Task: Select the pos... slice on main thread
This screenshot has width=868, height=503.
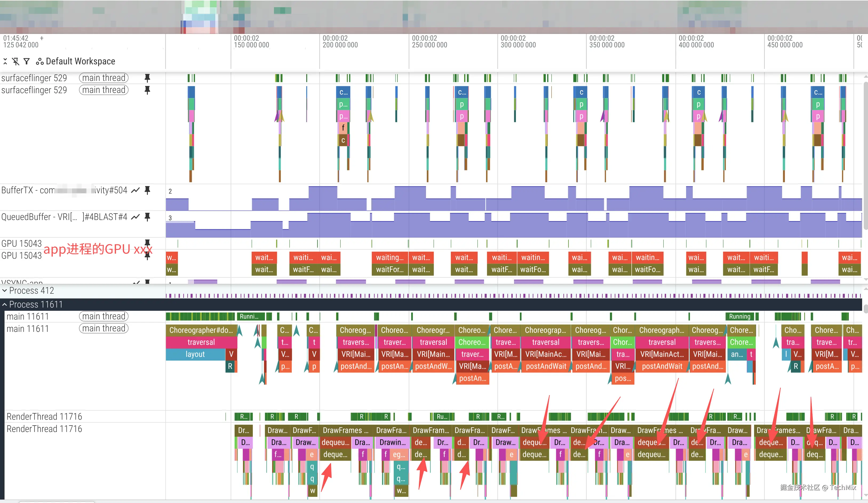Action: 623,378
